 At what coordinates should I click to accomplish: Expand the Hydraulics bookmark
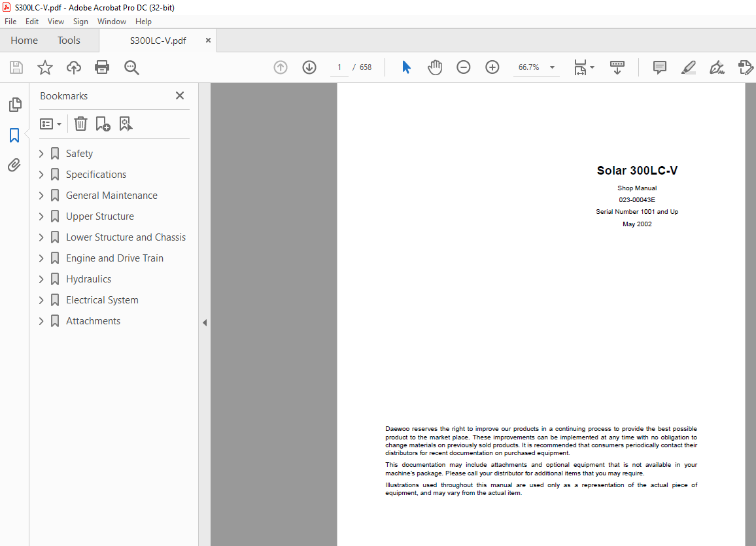[x=41, y=279]
